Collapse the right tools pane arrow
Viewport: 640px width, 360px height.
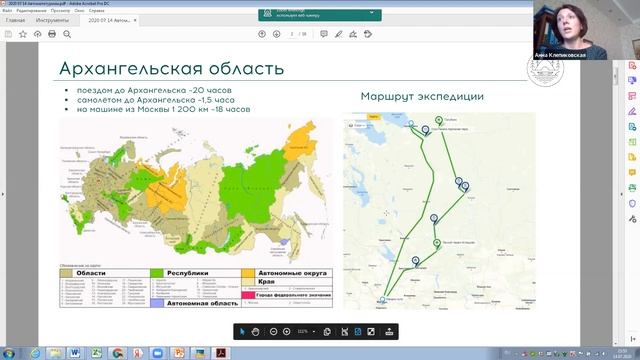pyautogui.click(x=622, y=194)
